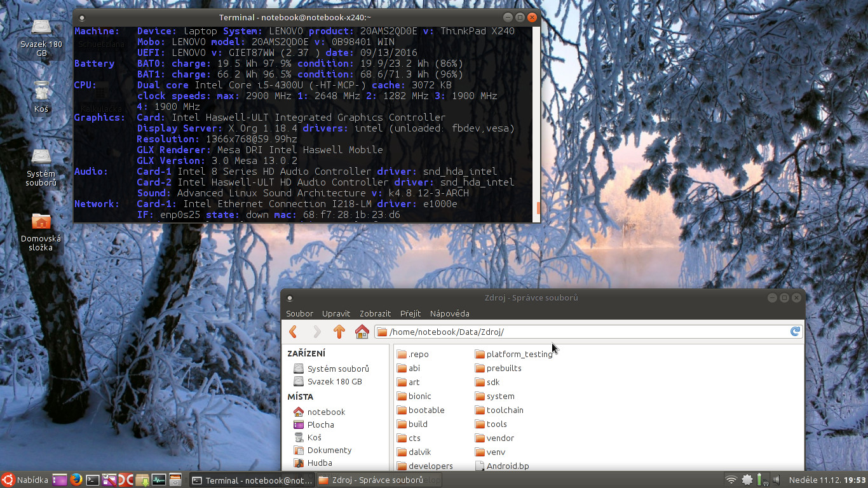Screen dimensions: 868x488
Task: Select the venv folder
Action: [x=491, y=452]
